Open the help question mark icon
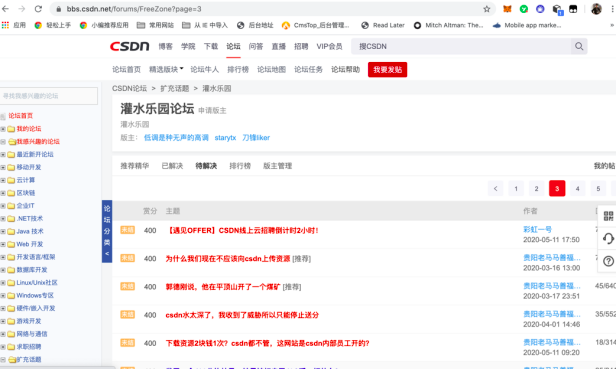The image size is (616, 370). (x=608, y=261)
